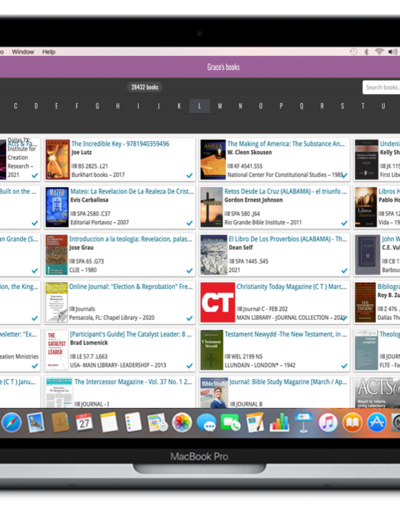Launch iTunes music app in dock
Image resolution: width=400 pixels, height=516 pixels.
click(x=328, y=422)
